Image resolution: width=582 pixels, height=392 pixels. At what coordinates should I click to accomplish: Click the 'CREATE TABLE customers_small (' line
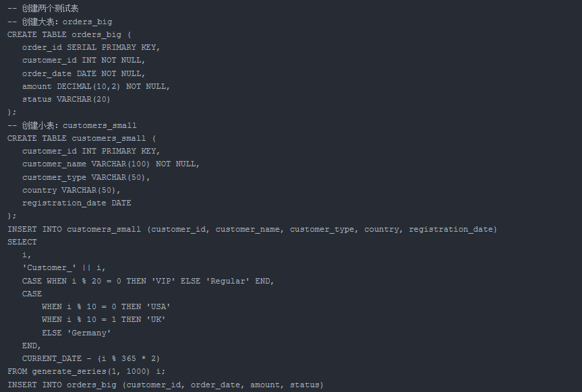click(82, 138)
